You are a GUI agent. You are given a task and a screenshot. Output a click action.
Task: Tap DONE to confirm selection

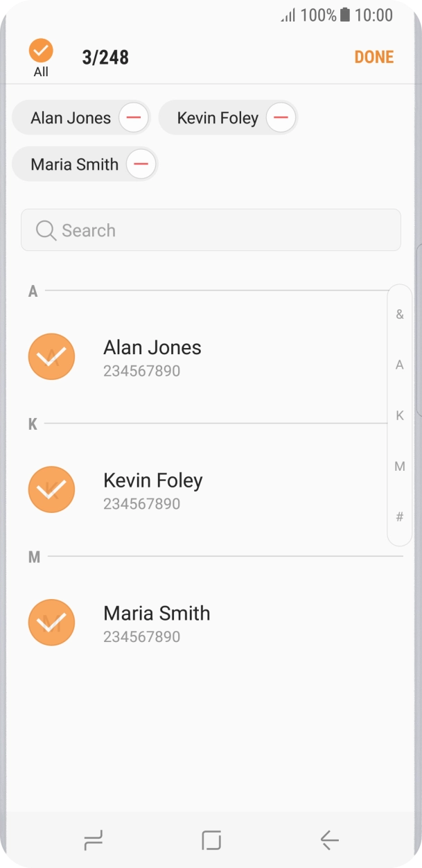pyautogui.click(x=373, y=57)
